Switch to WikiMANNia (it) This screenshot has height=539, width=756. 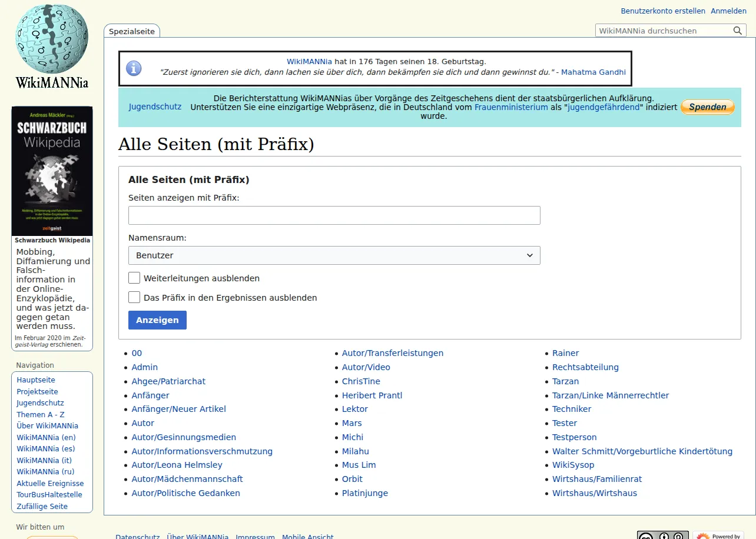point(44,461)
